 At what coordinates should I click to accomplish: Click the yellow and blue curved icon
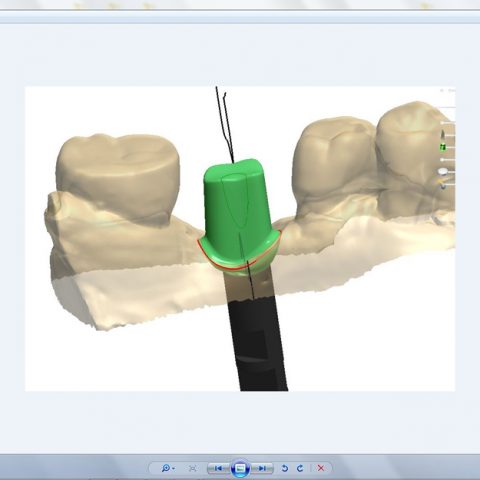[443, 184]
